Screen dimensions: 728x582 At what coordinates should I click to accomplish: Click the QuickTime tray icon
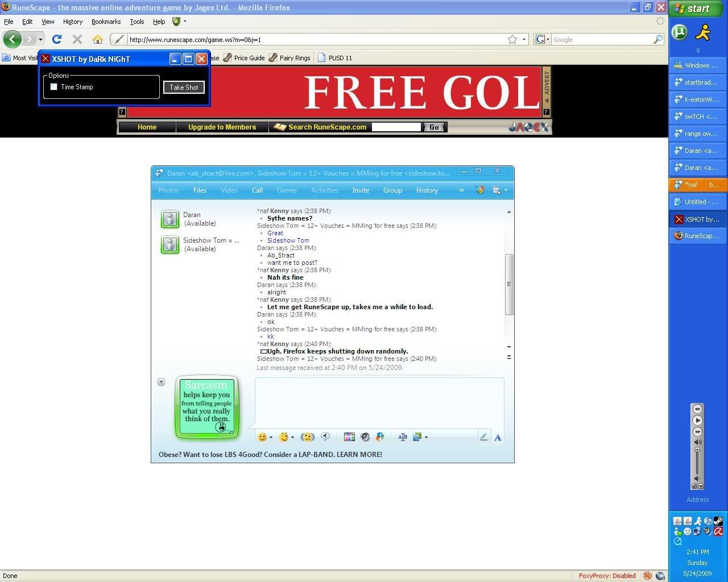point(677,542)
